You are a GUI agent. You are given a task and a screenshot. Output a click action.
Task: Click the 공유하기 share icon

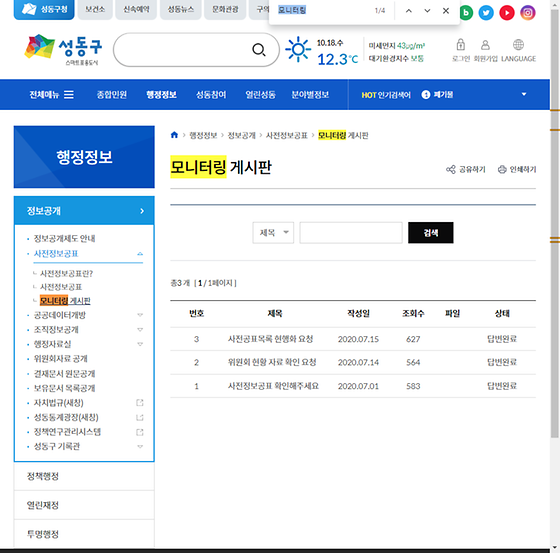coord(451,169)
